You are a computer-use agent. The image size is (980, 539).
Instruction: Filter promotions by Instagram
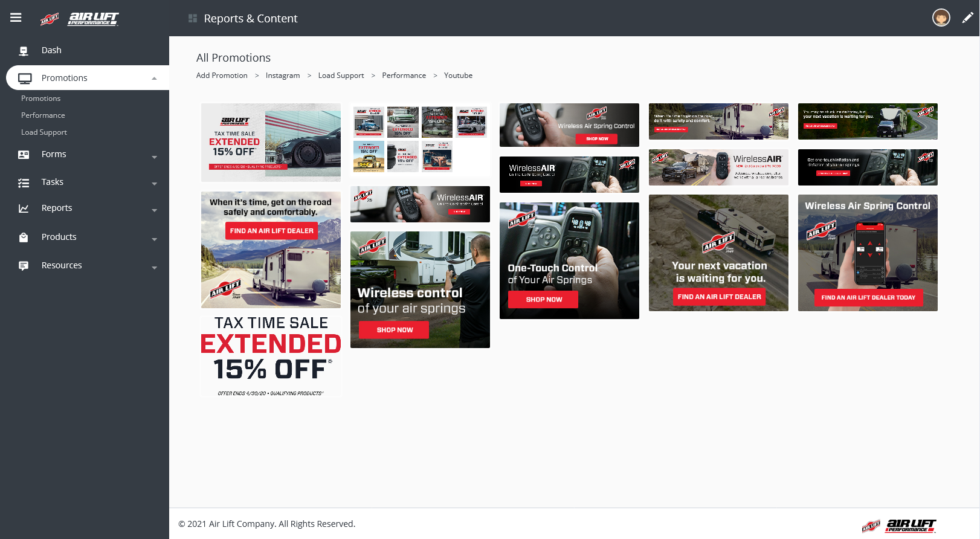coord(283,76)
